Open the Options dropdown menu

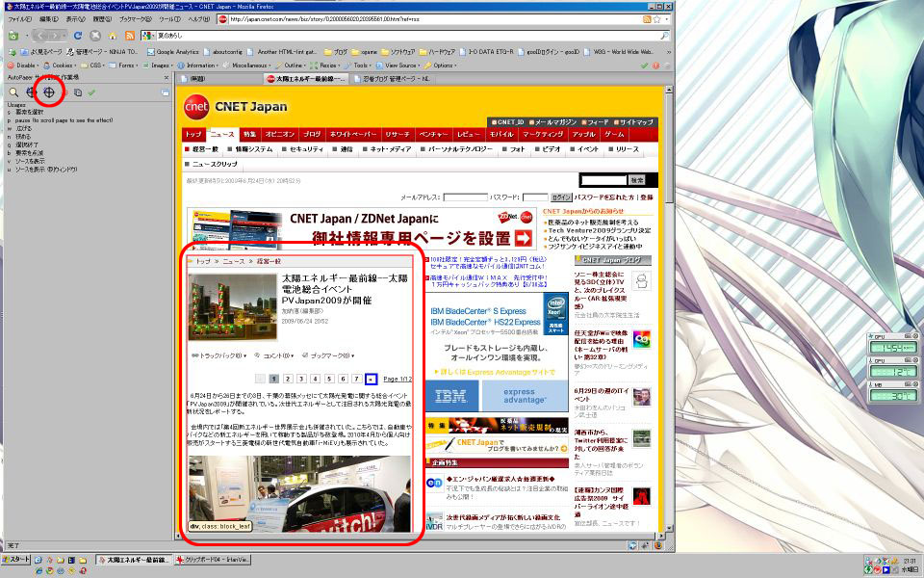pyautogui.click(x=440, y=66)
